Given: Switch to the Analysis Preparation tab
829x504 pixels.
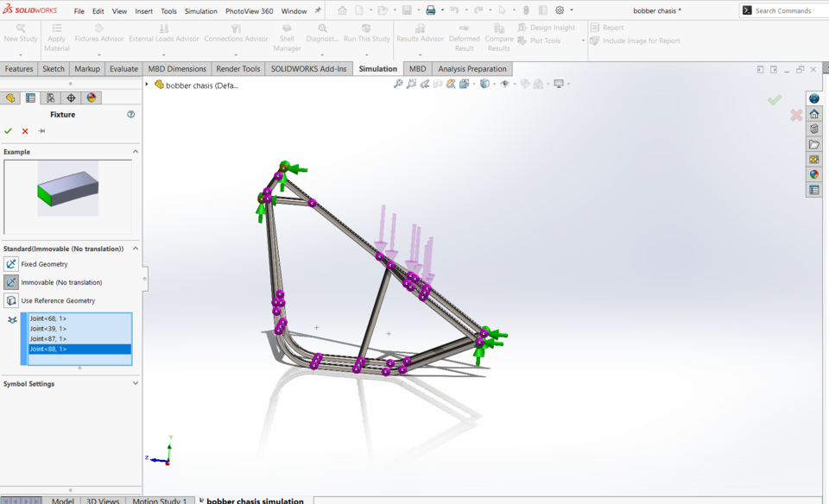Looking at the screenshot, I should 471,68.
